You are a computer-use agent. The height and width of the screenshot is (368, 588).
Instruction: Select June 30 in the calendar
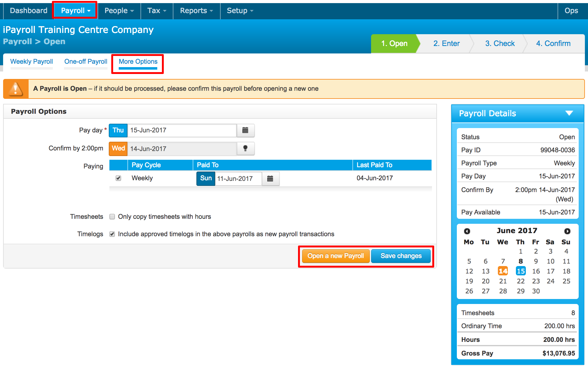tap(536, 291)
